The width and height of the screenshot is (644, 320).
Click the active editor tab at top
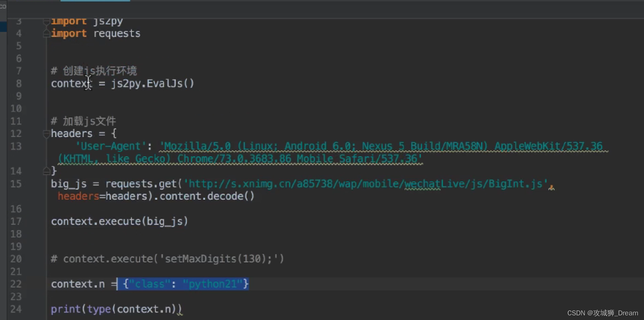[x=95, y=1]
